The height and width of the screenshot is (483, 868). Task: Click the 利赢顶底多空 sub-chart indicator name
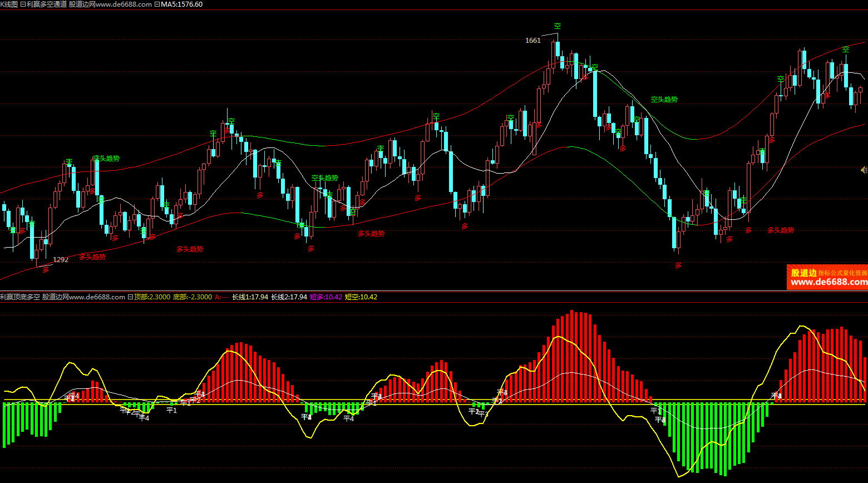(x=20, y=297)
